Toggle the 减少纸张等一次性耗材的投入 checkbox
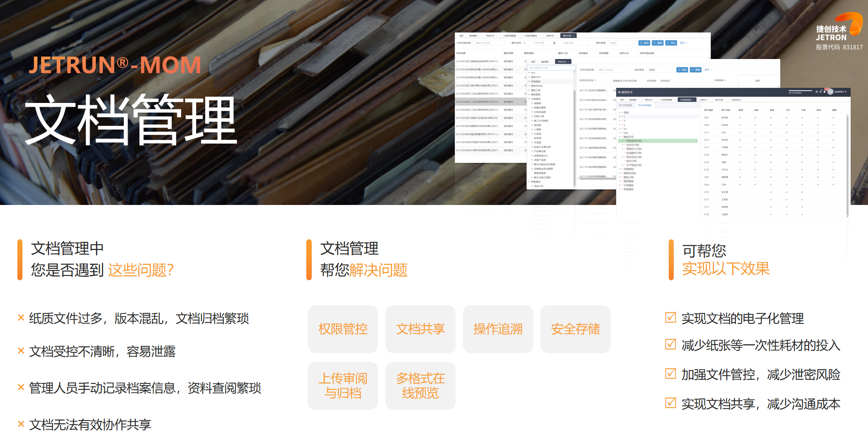 point(671,344)
